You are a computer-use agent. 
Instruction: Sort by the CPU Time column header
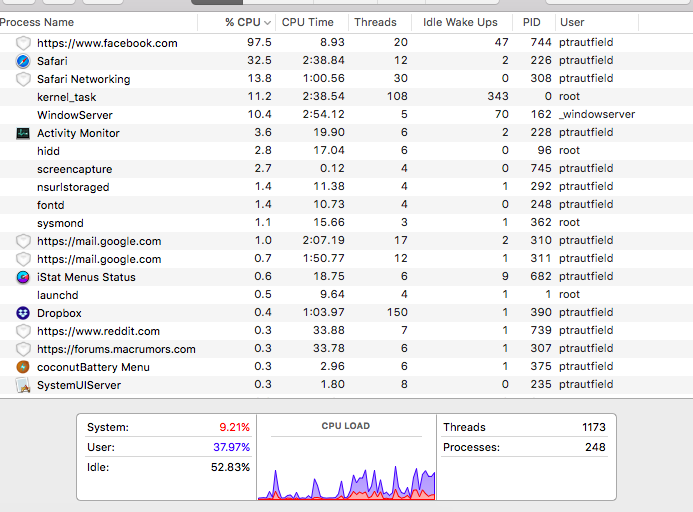coord(308,22)
